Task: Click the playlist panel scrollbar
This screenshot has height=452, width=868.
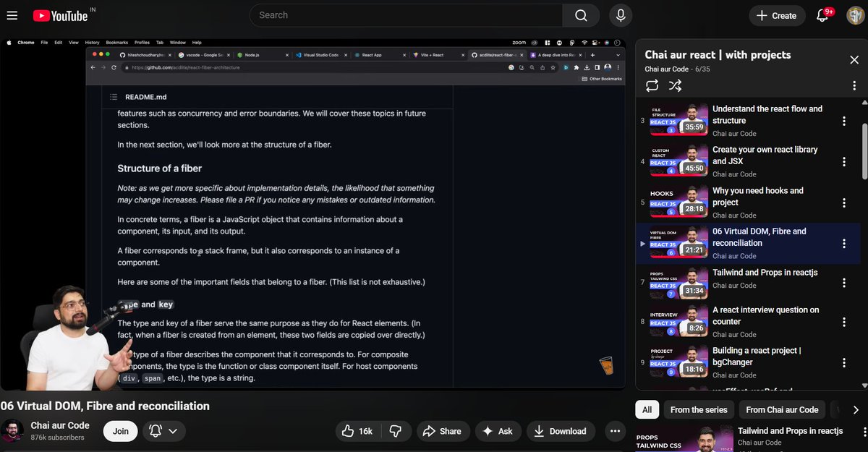Action: (864, 151)
